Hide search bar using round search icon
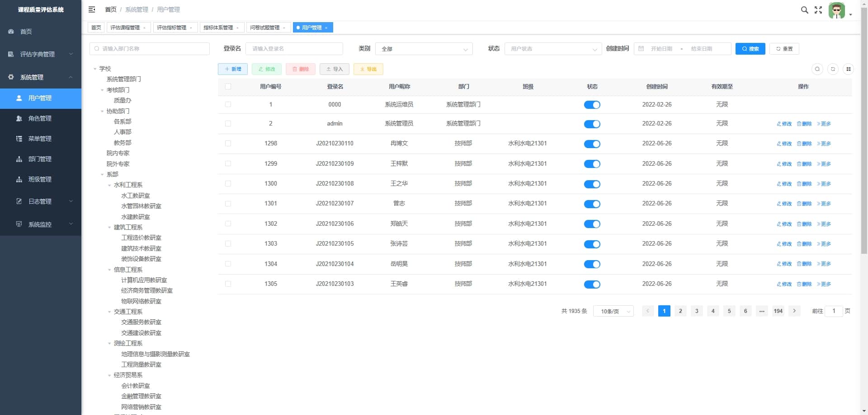The width and height of the screenshot is (868, 415). click(x=817, y=69)
